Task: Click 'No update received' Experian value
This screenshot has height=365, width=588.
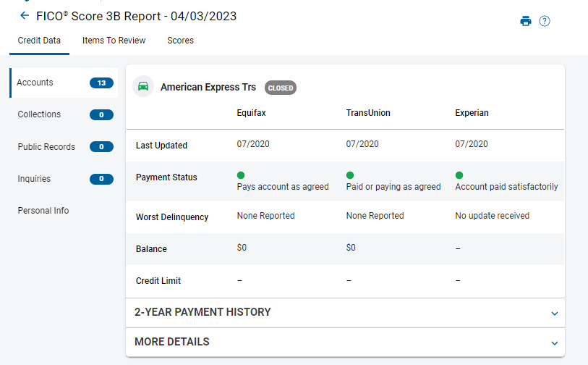Action: point(492,216)
